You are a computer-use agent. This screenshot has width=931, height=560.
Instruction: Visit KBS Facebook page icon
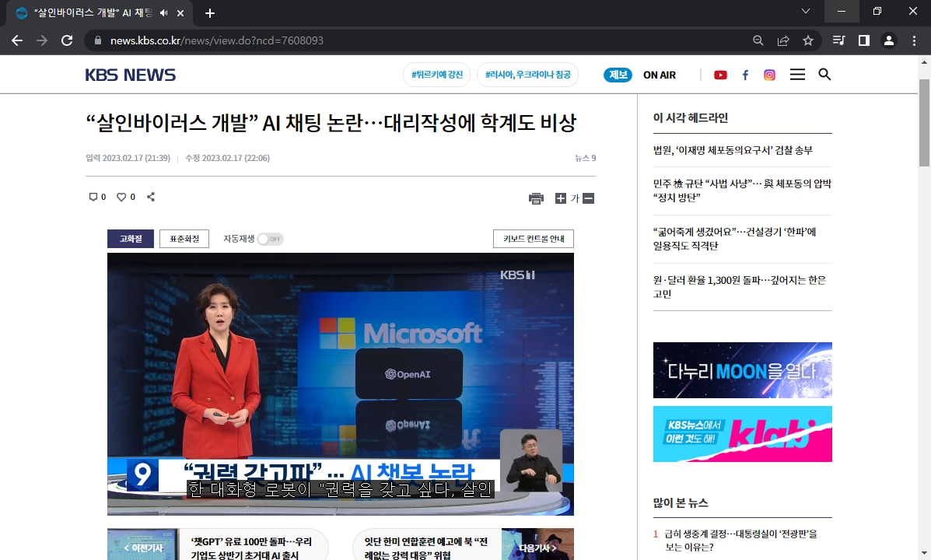(745, 75)
